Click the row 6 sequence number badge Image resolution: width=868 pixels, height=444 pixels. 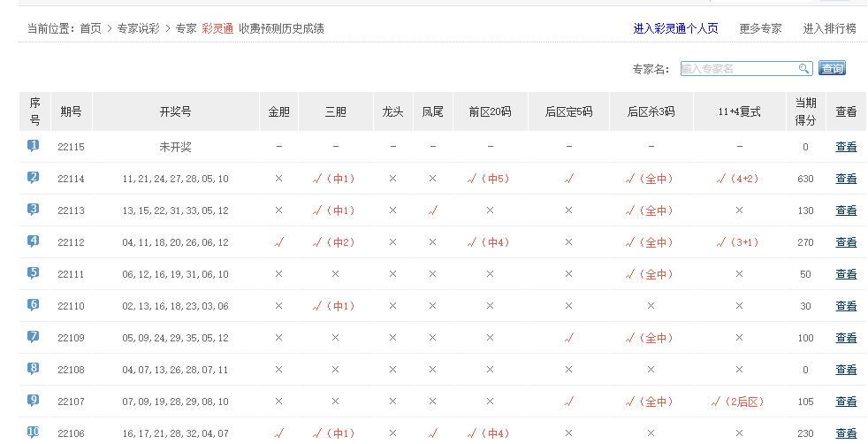coord(34,305)
